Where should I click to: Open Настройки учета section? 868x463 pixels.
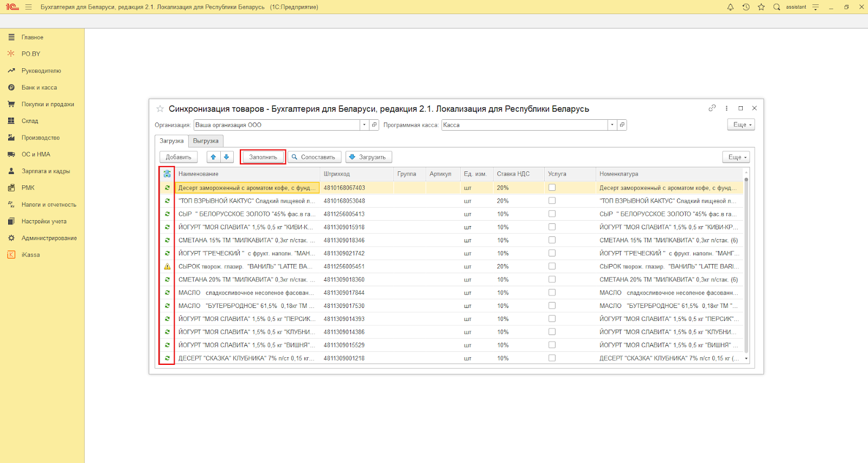44,222
